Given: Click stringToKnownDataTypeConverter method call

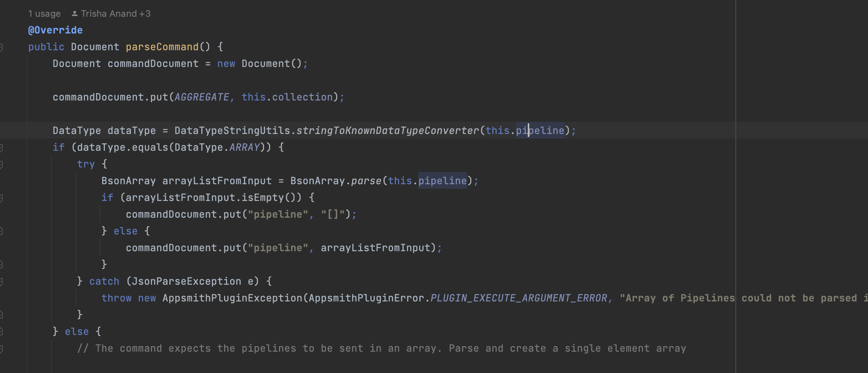Looking at the screenshot, I should [x=388, y=131].
